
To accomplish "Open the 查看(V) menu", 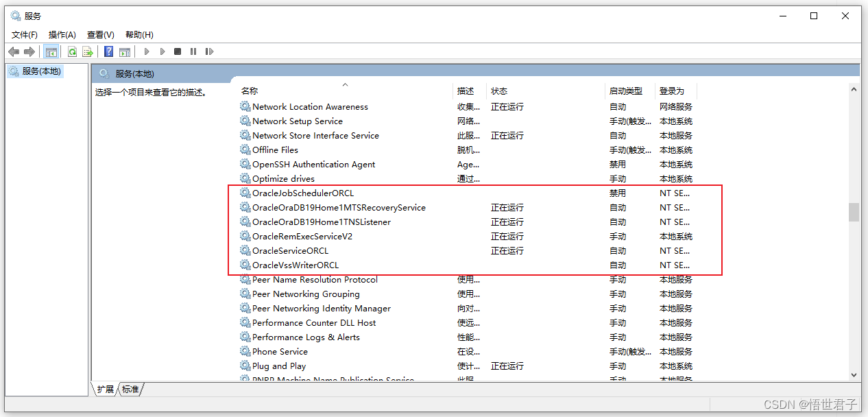I will 101,34.
